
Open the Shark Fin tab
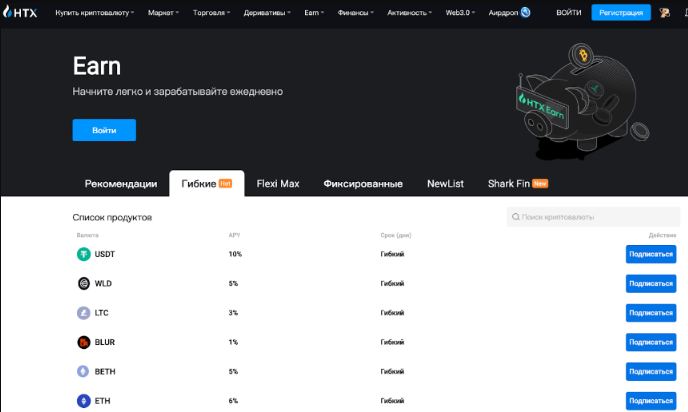point(518,184)
